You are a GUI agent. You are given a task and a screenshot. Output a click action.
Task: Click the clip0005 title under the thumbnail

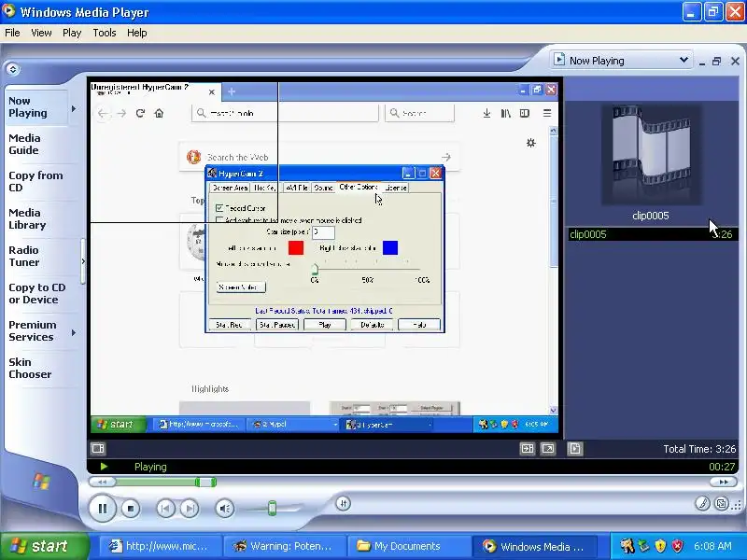point(650,216)
